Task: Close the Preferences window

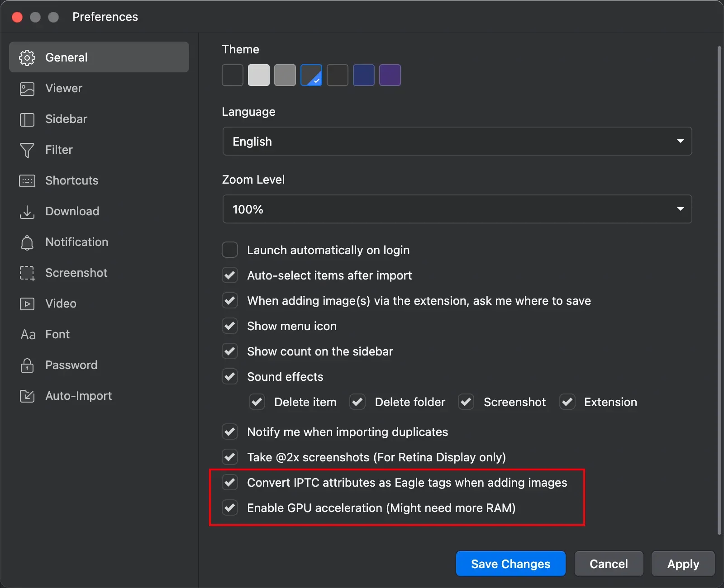Action: pos(17,17)
